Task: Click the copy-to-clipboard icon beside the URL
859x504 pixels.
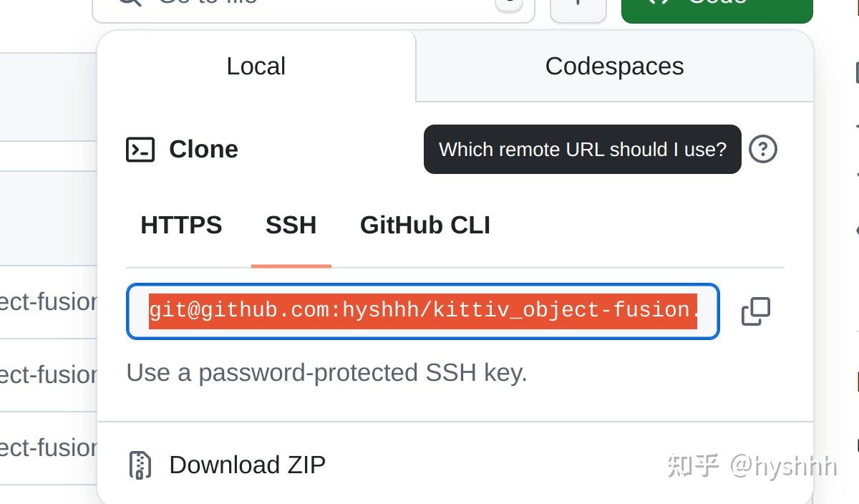Action: click(x=755, y=311)
